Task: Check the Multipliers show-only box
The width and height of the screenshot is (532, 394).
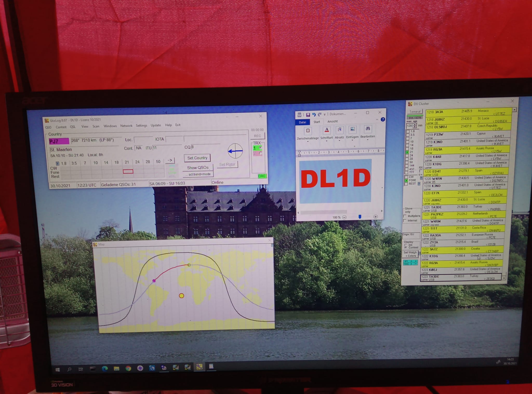Action: pos(405,216)
